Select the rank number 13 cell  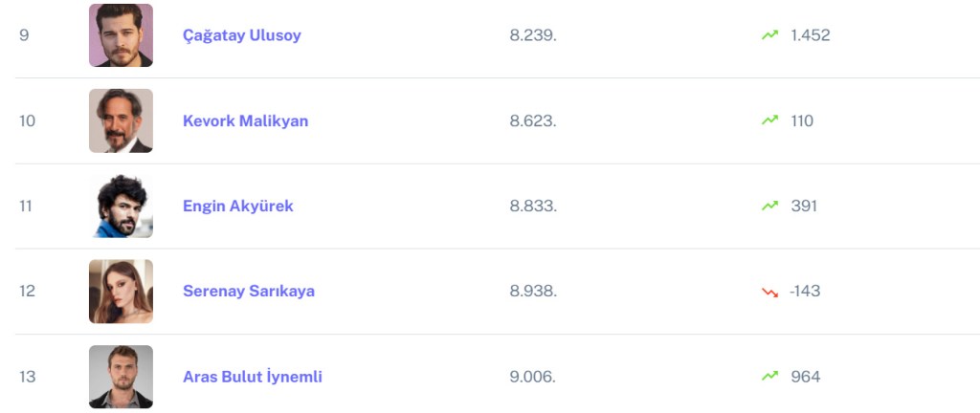28,377
